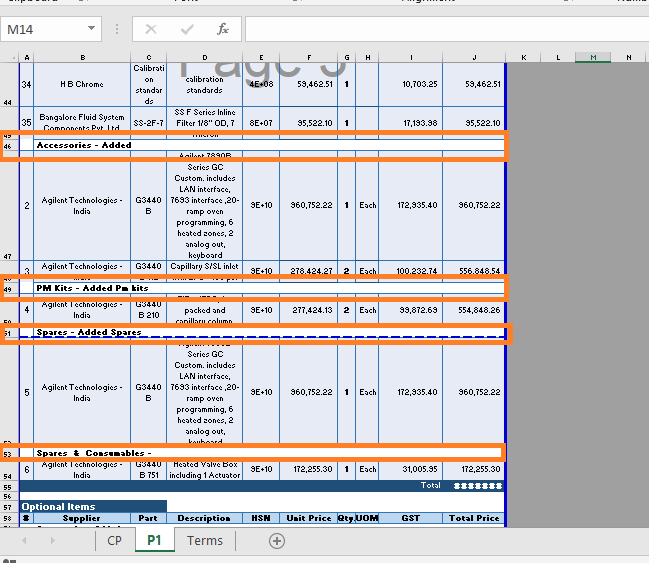Select the 'Optional Items' heading cell
This screenshot has width=649, height=563.
click(93, 507)
